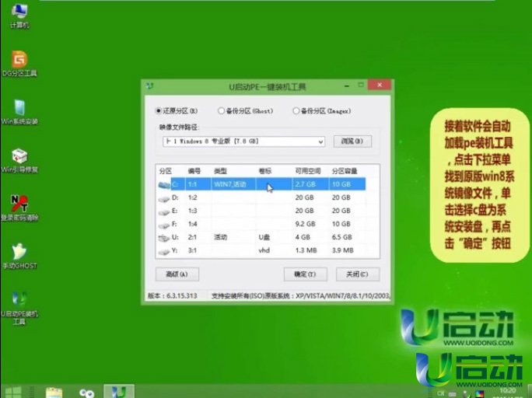Select the U盘 volume label cell
532x398 pixels.
point(264,237)
